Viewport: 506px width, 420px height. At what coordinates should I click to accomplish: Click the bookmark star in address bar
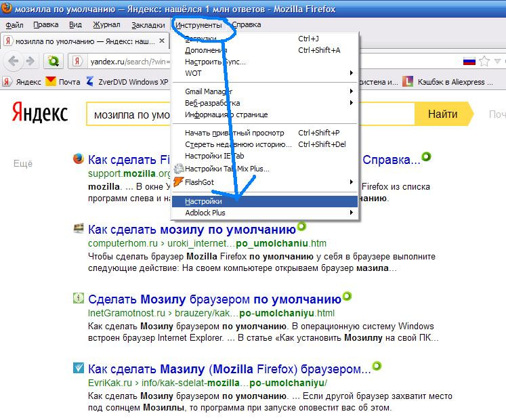coord(485,61)
